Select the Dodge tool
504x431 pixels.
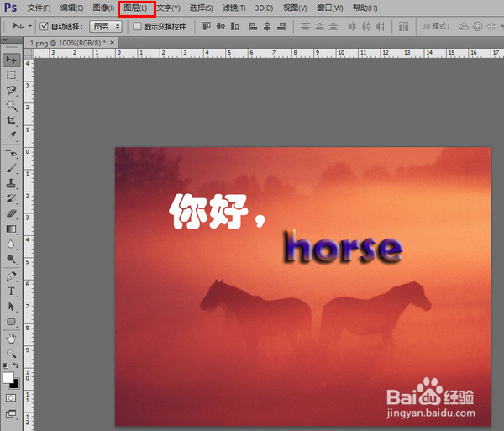(x=11, y=260)
